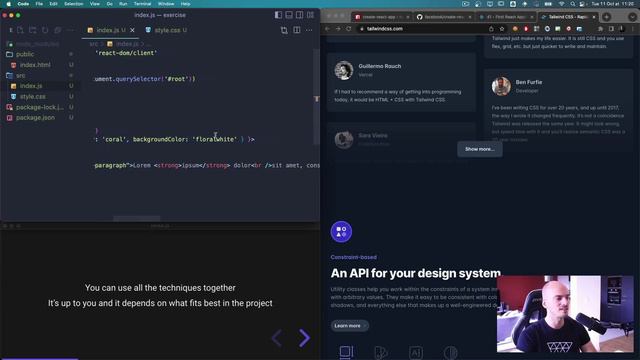Screen dimensions: 640x360
Task: Open Changes compare icon in editor toolbar
Action: (x=284, y=30)
